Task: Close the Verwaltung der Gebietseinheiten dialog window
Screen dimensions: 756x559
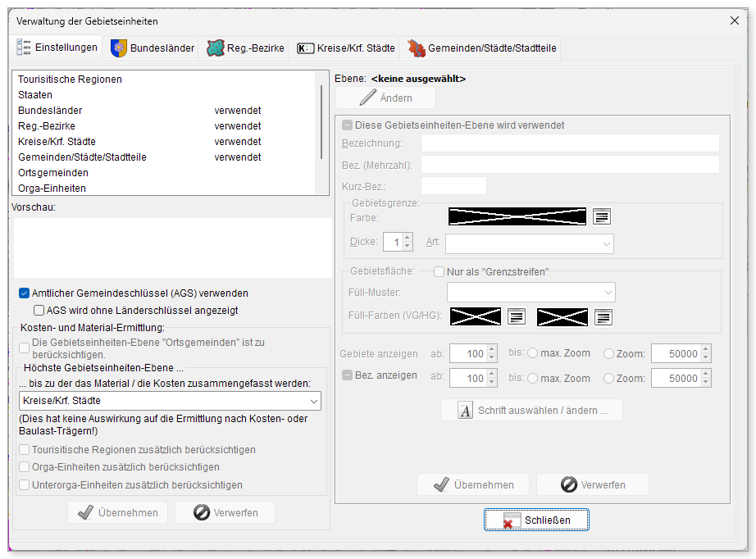Action: point(735,20)
